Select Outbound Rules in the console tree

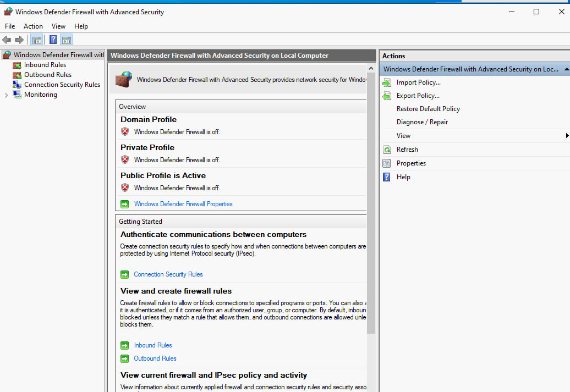(x=48, y=75)
